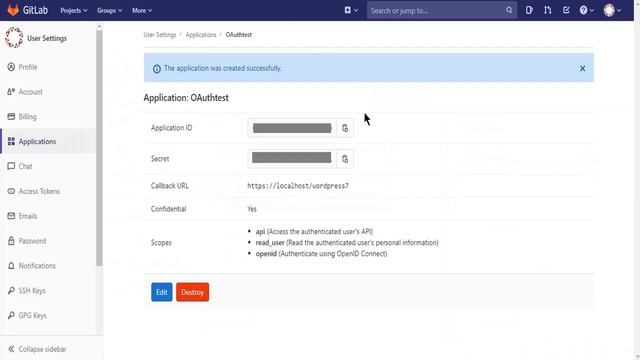Click the GPG Keys key icon
640x360 pixels.
[11, 316]
